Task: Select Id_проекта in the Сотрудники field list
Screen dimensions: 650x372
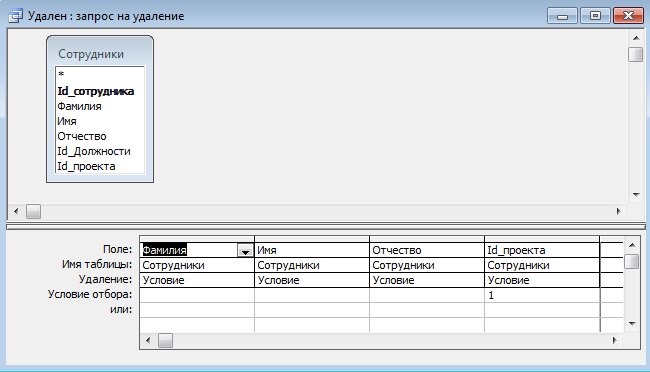Action: click(100, 166)
